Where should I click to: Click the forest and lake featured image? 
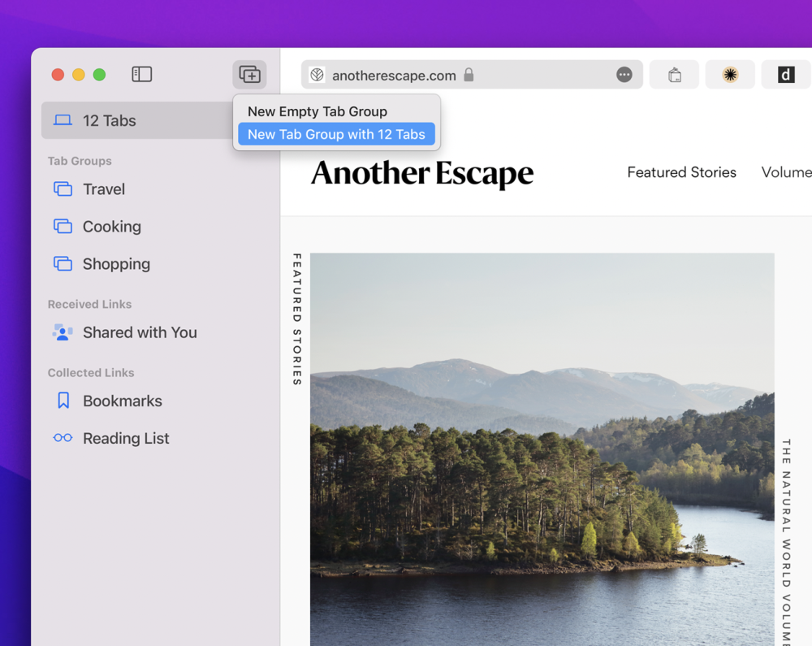[542, 449]
